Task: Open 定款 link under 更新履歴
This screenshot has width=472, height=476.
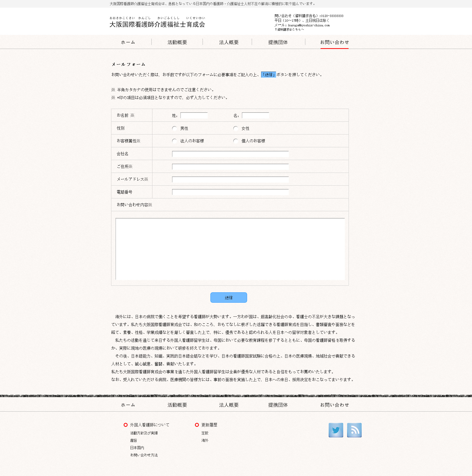Action: coord(205,433)
